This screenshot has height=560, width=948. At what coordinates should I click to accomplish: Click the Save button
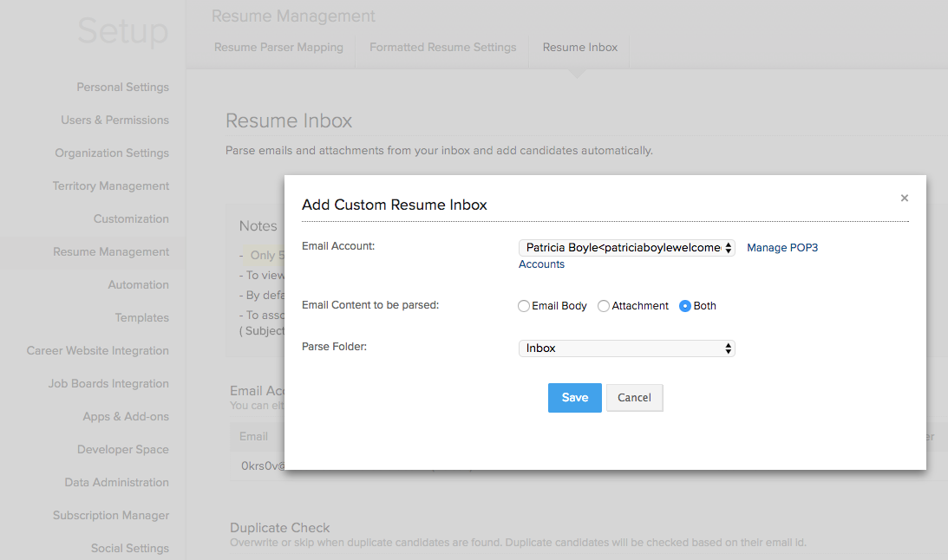pyautogui.click(x=574, y=398)
